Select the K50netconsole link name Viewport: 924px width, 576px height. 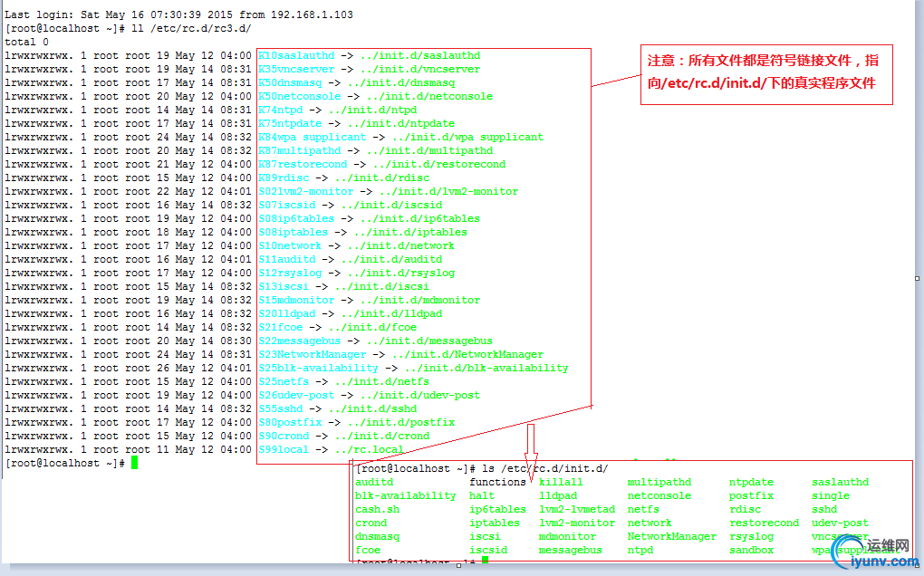(299, 96)
